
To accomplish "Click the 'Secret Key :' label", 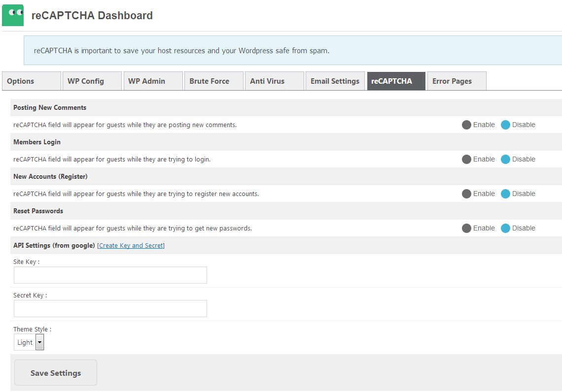I will (30, 295).
